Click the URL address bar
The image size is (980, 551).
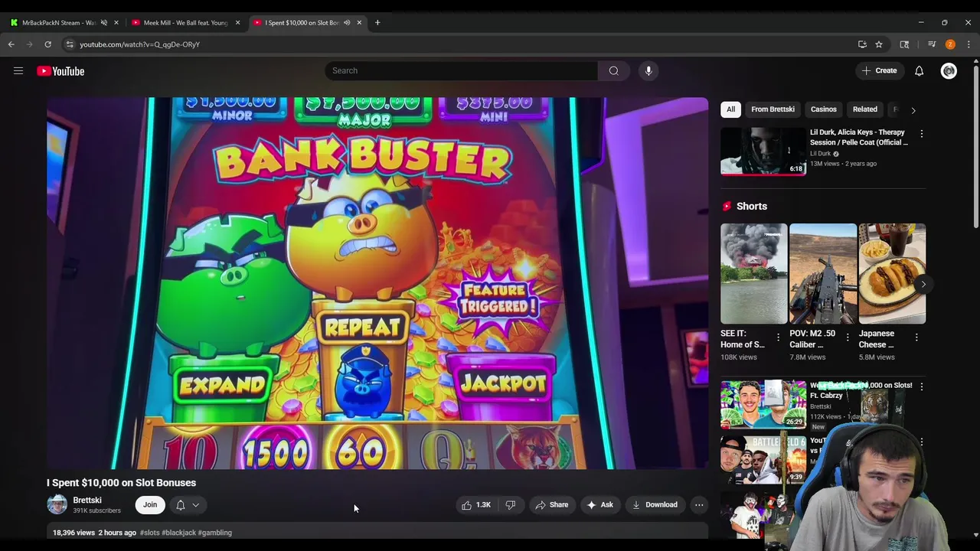click(x=459, y=44)
